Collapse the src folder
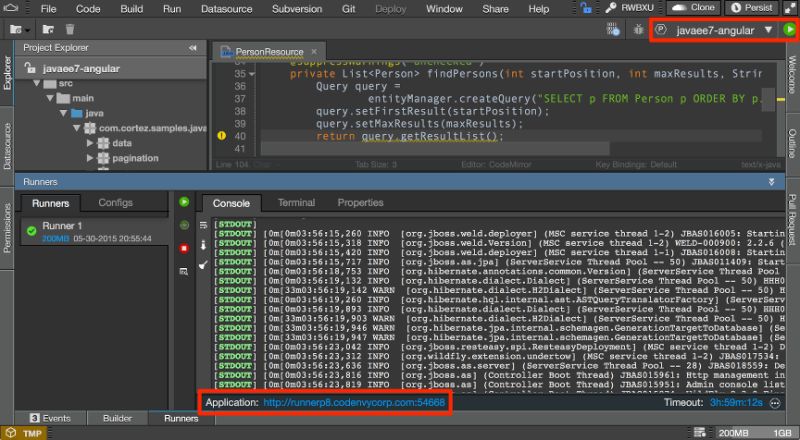This screenshot has width=800, height=440. pos(37,83)
